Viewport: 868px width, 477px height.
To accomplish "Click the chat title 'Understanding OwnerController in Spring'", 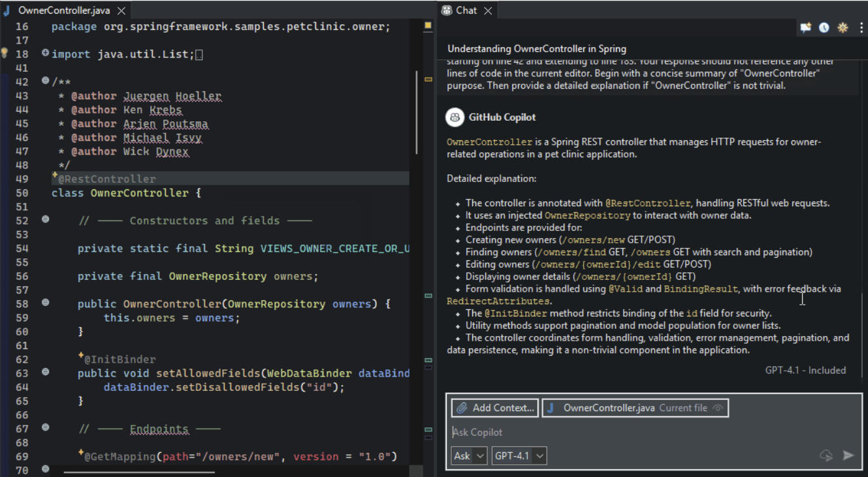I will point(537,49).
